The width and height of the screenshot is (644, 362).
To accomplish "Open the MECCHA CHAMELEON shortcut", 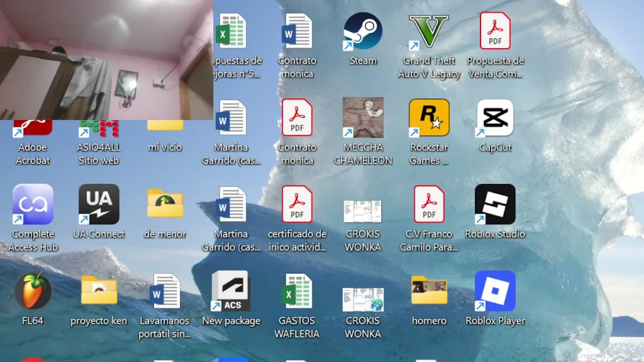I will 363,118.
